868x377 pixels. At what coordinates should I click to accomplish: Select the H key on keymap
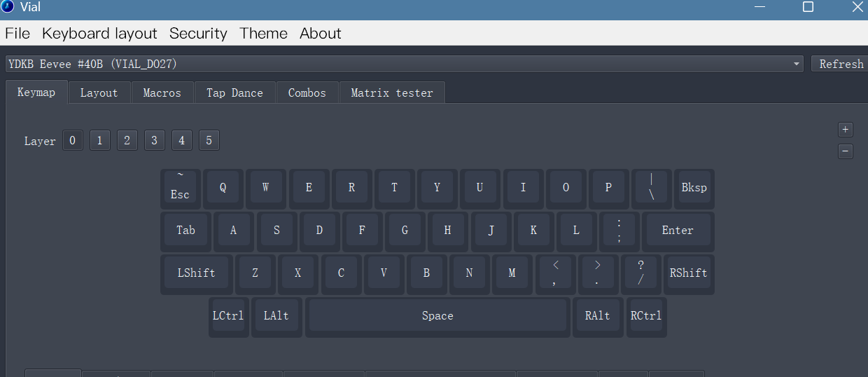[x=448, y=231]
